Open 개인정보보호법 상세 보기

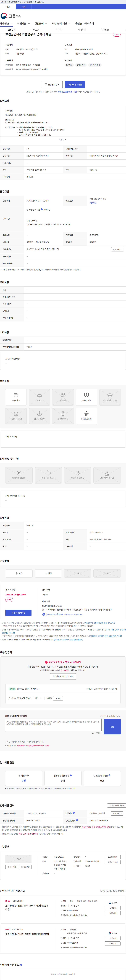point(63,676)
